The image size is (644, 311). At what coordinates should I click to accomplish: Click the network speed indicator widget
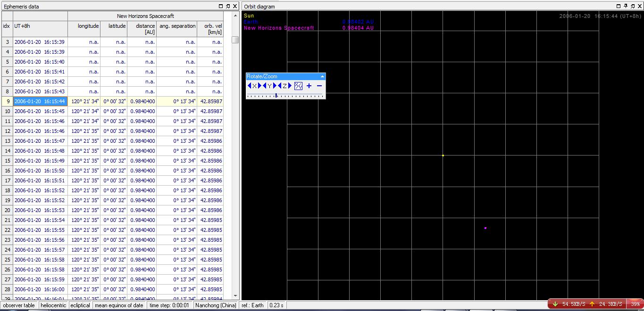[x=595, y=304]
